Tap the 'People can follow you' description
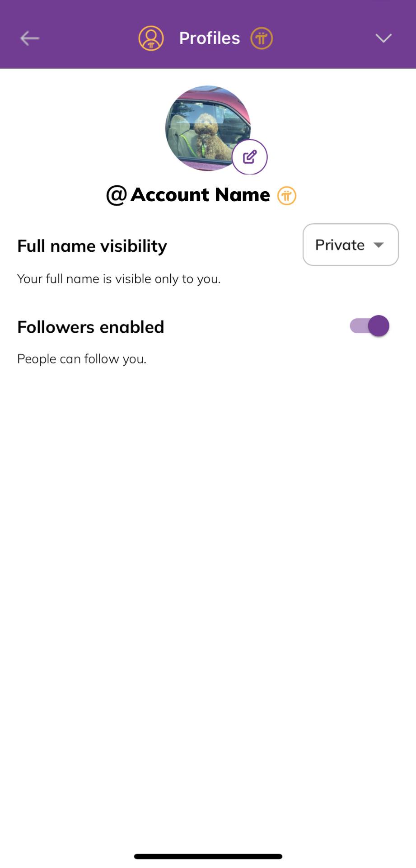Image resolution: width=416 pixels, height=868 pixels. [82, 359]
